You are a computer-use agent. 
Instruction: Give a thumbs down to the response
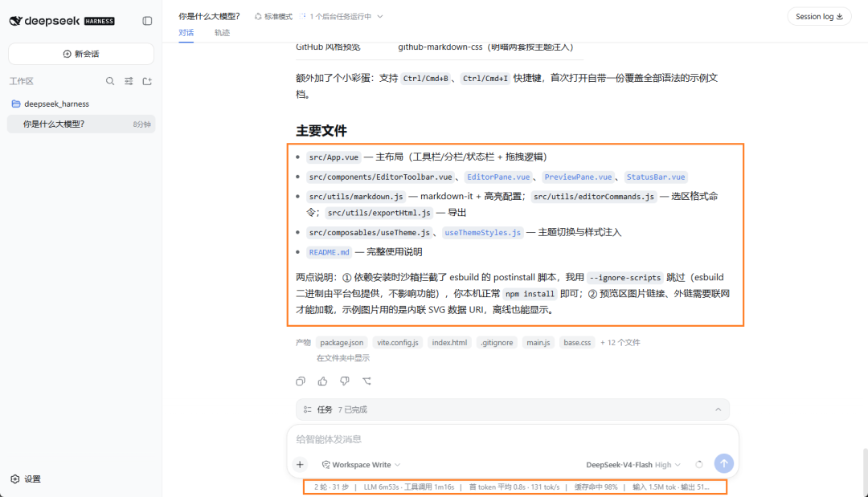(x=344, y=381)
